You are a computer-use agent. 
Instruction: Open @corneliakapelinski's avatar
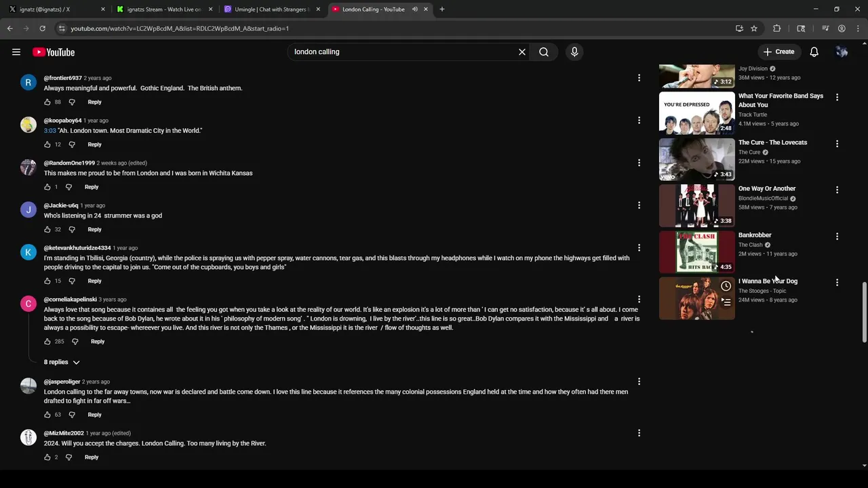[x=28, y=304]
